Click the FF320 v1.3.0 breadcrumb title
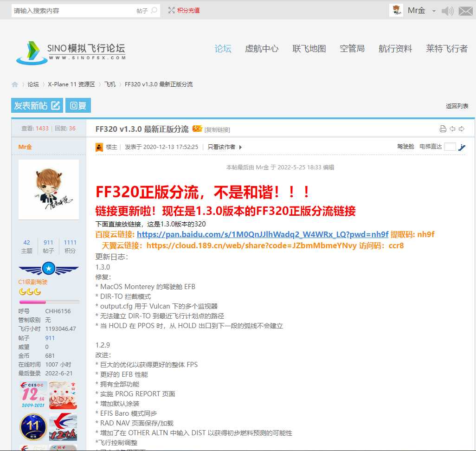The image size is (476, 451). (x=159, y=84)
